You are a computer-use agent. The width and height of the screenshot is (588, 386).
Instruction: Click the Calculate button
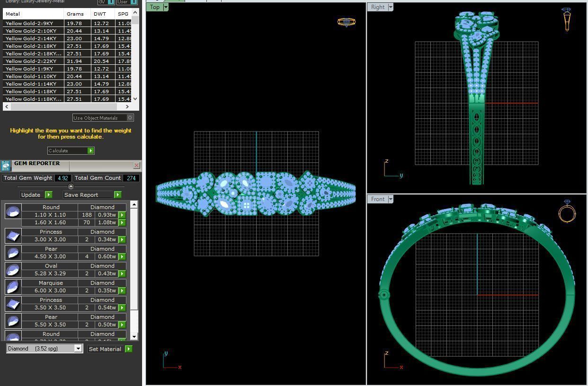click(71, 150)
